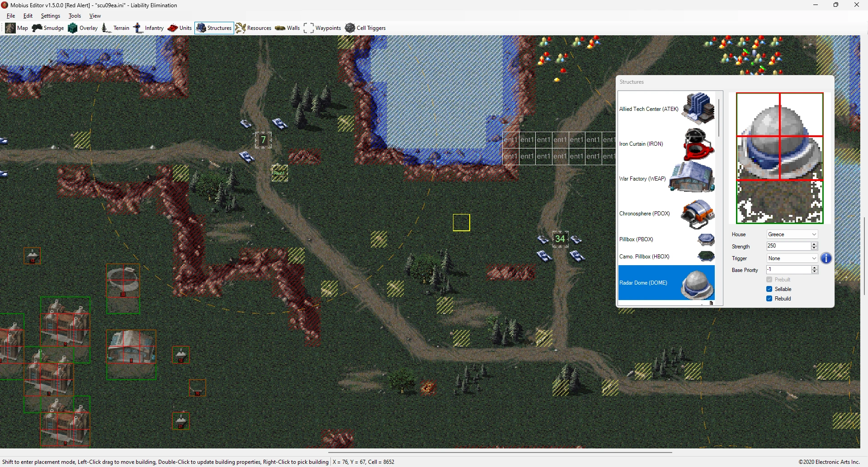Select Pillbox (PBOX) structure
Image resolution: width=868 pixels, height=467 pixels.
(x=667, y=239)
